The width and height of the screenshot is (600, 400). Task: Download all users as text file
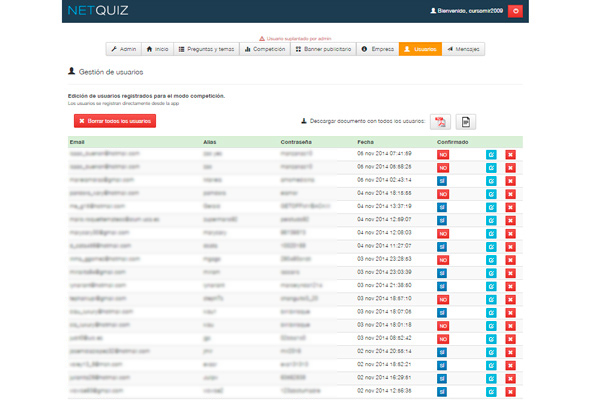click(x=466, y=122)
